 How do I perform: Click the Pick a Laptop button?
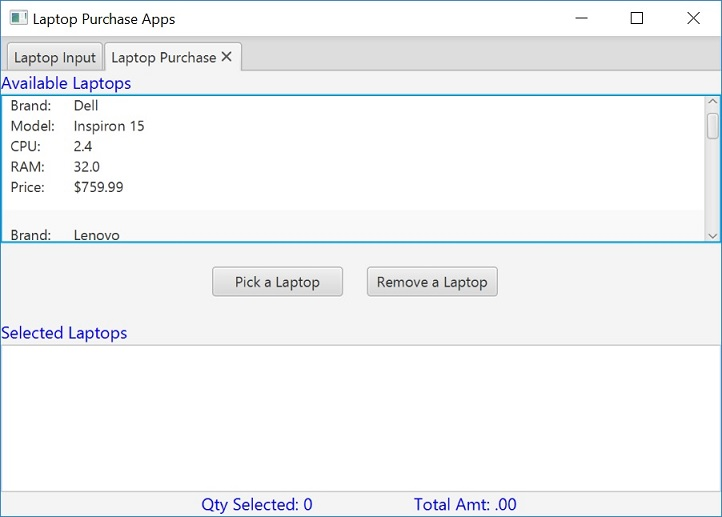tap(277, 282)
